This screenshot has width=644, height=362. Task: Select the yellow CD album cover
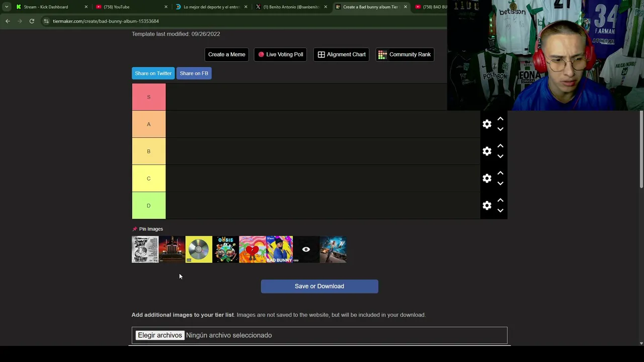click(x=199, y=249)
